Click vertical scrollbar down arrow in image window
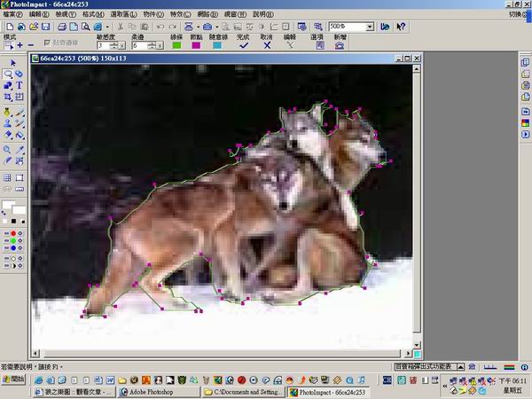The width and height of the screenshot is (532, 399). tap(417, 345)
